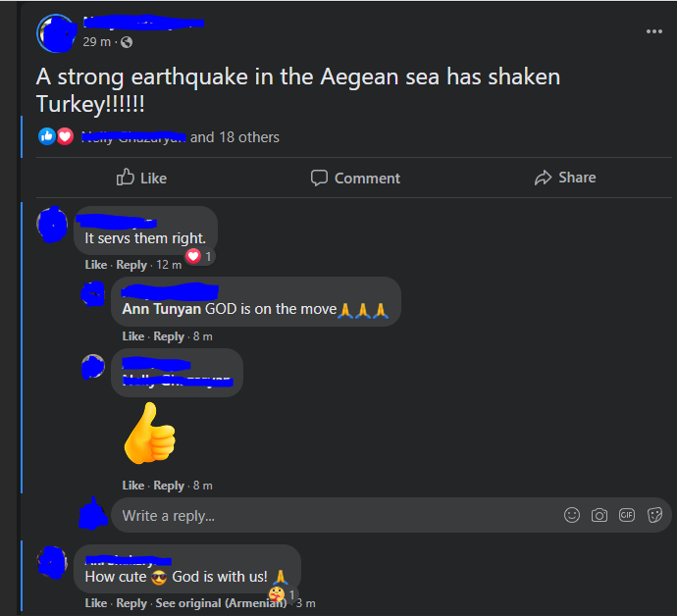Click 'See original (Armenian)' link

point(221,603)
